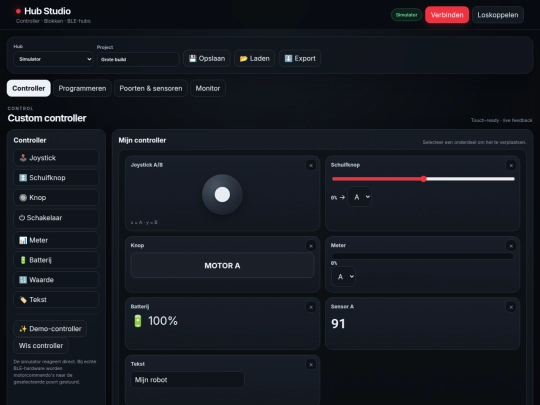Click the Custom controller heading
540x405 pixels.
tap(47, 118)
